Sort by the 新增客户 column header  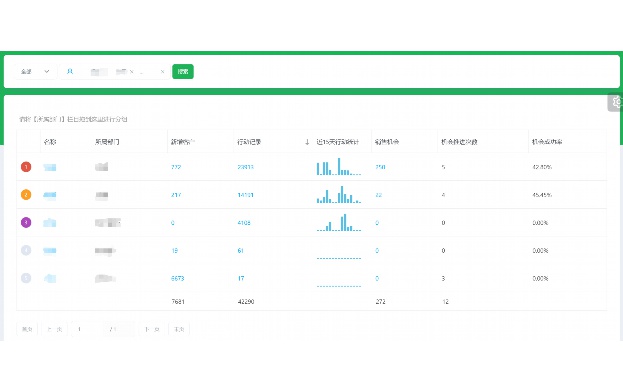coord(182,142)
